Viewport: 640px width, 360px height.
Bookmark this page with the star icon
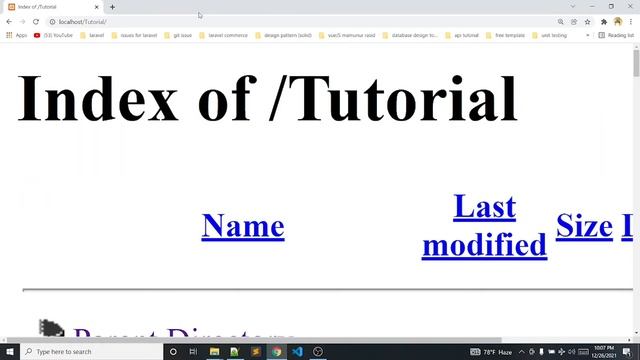coord(587,22)
